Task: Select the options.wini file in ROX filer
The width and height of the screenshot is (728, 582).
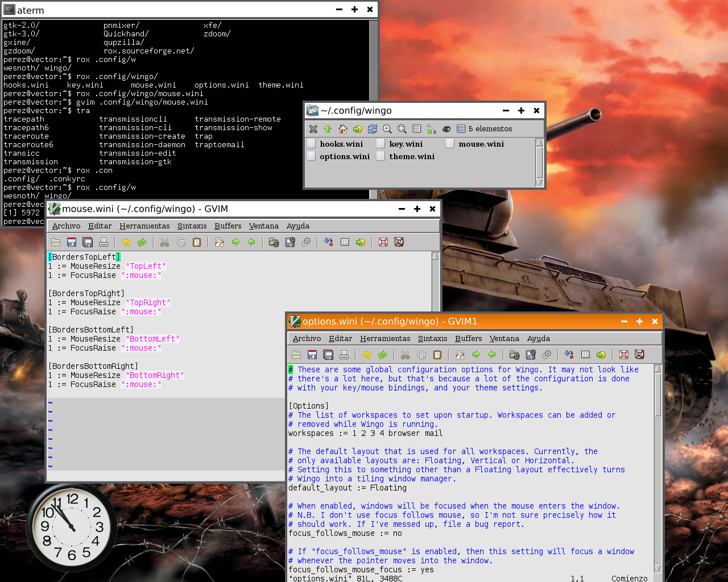Action: pos(338,157)
